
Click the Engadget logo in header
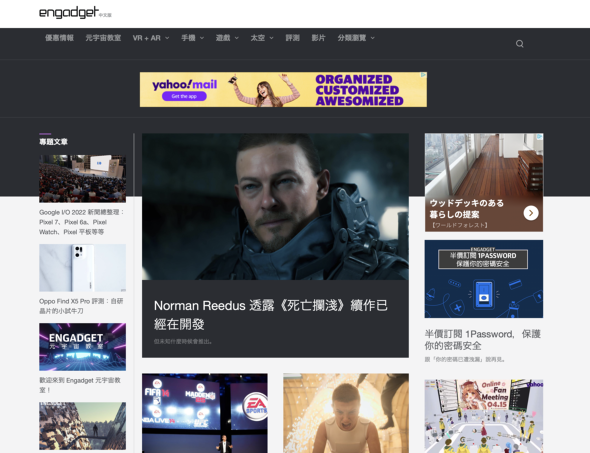pos(75,12)
